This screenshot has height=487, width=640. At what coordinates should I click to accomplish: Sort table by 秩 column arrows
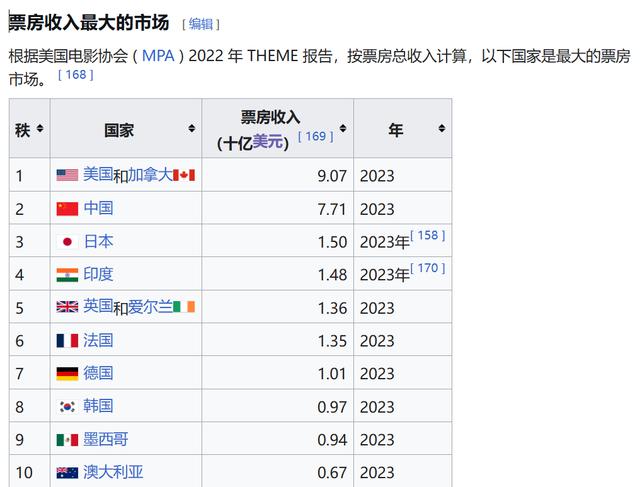40,128
